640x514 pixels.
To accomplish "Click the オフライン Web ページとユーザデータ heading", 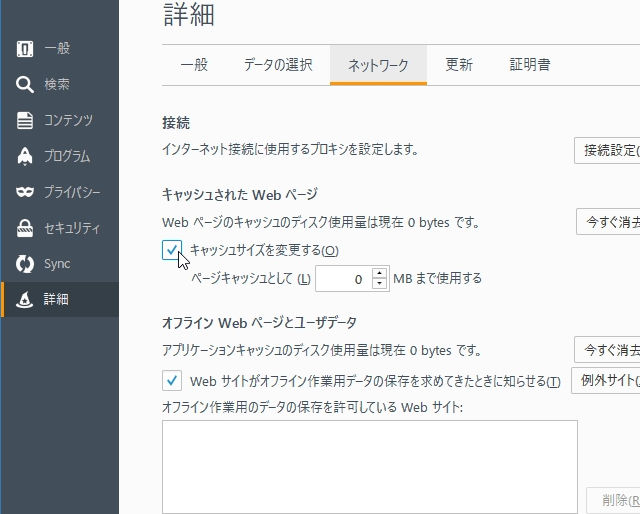I will click(x=259, y=323).
